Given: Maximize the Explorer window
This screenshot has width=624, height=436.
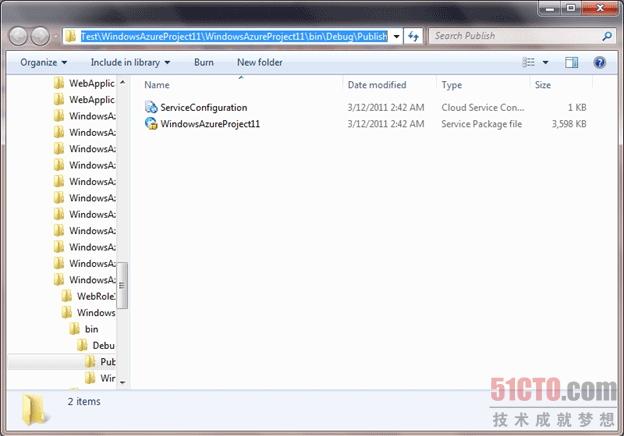Looking at the screenshot, I should coord(571,8).
